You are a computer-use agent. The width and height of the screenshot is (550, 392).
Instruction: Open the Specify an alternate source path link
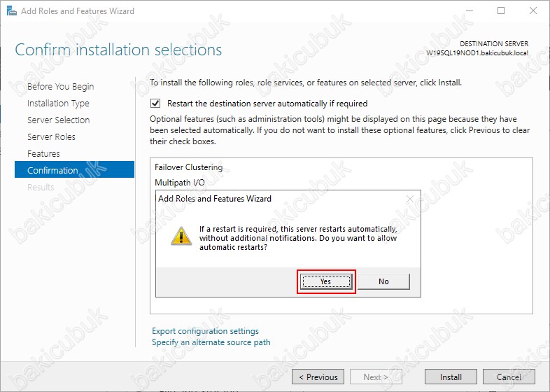211,342
